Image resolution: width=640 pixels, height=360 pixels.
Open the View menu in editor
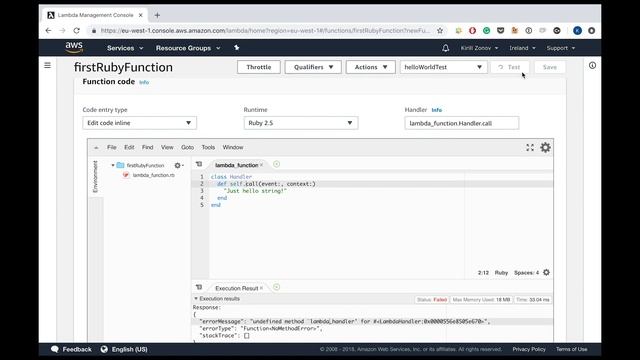(x=167, y=147)
